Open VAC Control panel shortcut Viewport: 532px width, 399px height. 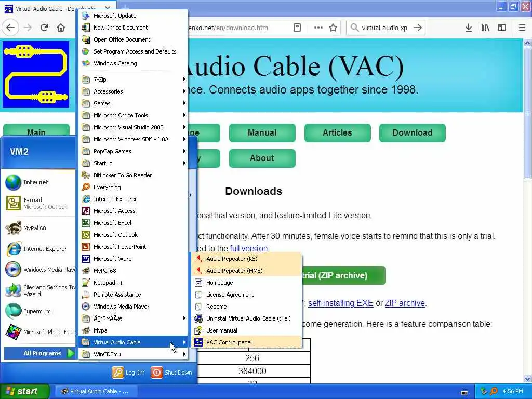247,342
